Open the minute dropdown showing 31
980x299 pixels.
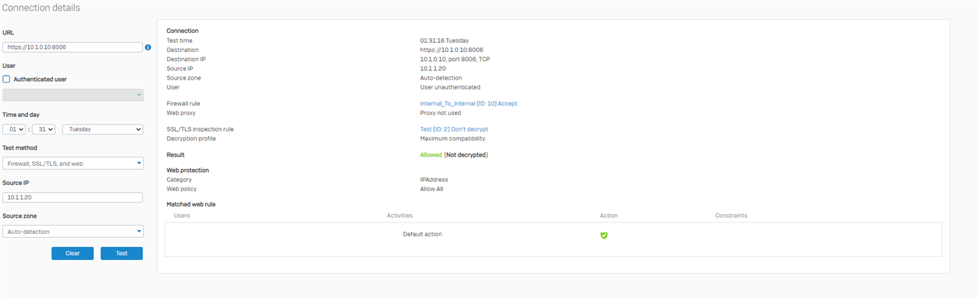pos(44,129)
